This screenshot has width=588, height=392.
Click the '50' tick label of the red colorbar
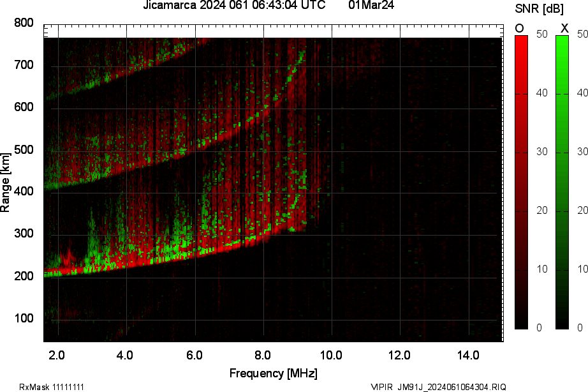click(541, 34)
